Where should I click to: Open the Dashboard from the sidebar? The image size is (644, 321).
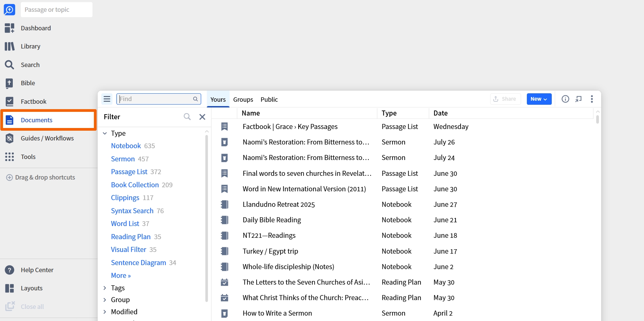tap(36, 28)
